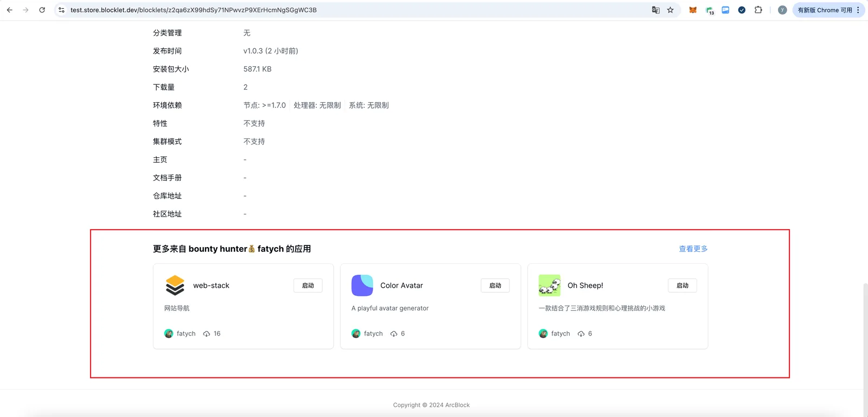Image resolution: width=868 pixels, height=417 pixels.
Task: Click the 节点: >=1.7.0 requirement
Action: click(264, 105)
